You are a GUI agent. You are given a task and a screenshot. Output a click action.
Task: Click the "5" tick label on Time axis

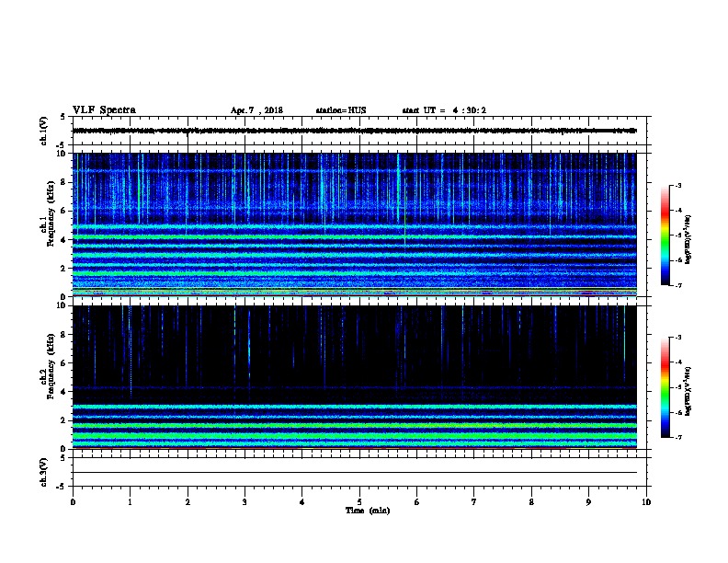point(359,502)
